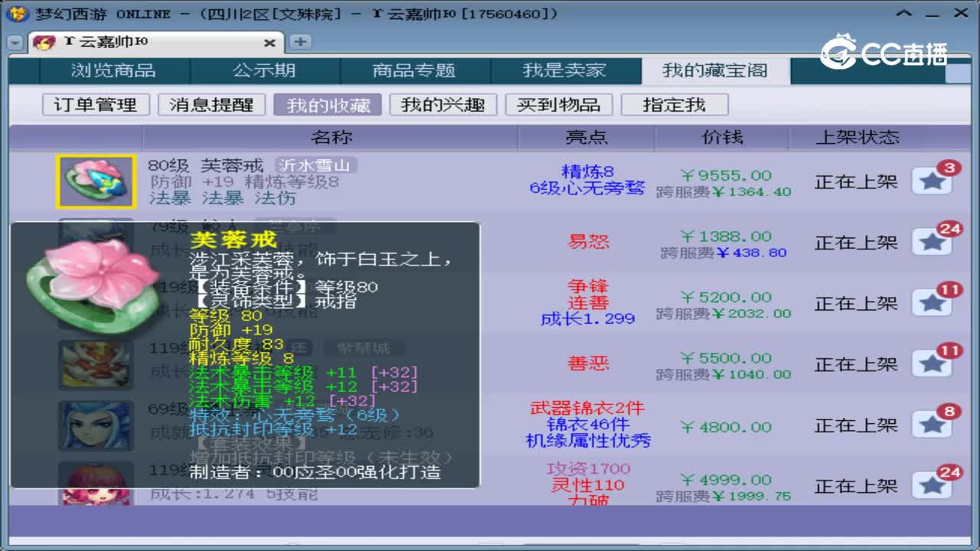Click the 易怒 highlight text
Image resolution: width=980 pixels, height=551 pixels.
pyautogui.click(x=588, y=242)
